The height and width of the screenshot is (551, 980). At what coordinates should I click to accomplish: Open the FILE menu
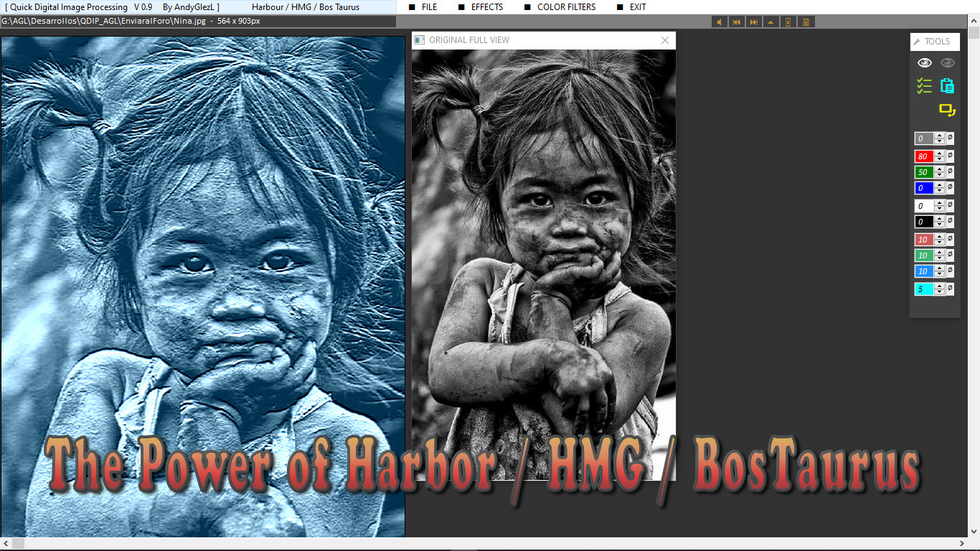429,7
